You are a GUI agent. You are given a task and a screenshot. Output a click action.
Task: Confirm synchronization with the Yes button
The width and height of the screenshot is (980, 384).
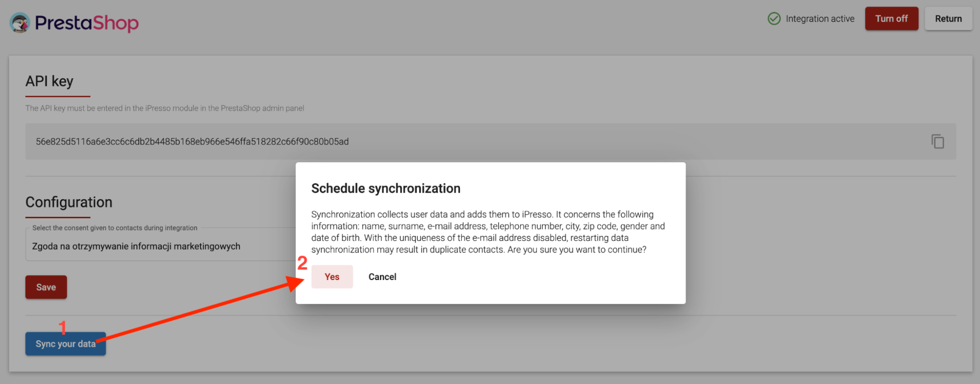[x=332, y=277]
